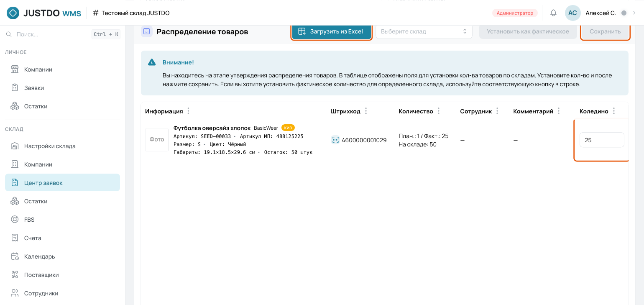
Task: Click the Распределение товаров grid icon
Action: 147,31
